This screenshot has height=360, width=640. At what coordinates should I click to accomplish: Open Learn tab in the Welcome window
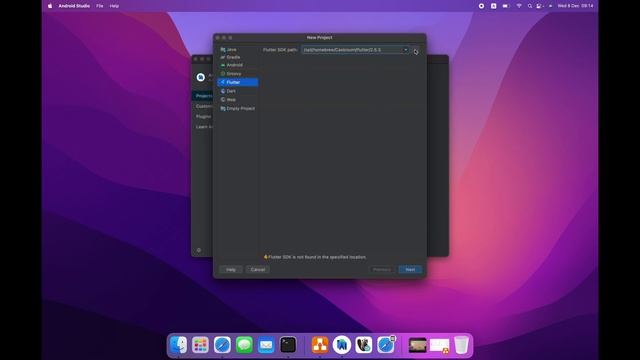(202, 127)
